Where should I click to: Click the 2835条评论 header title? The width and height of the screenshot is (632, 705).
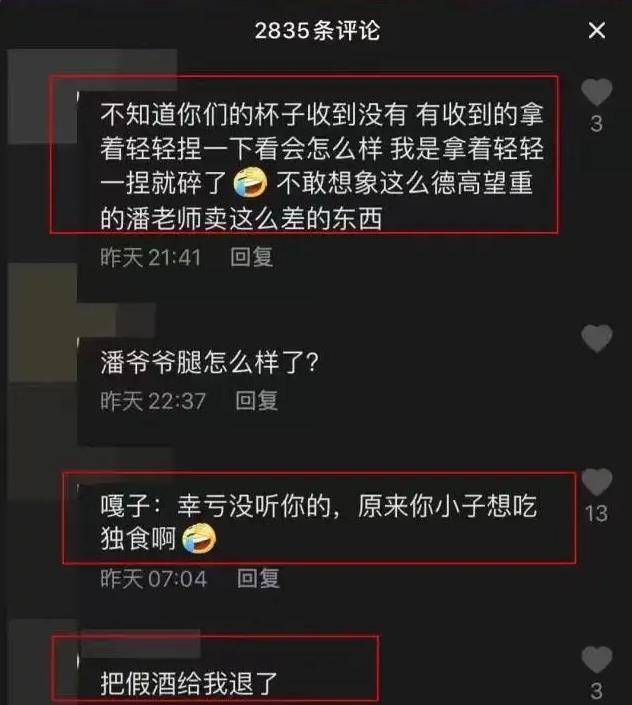pyautogui.click(x=317, y=31)
